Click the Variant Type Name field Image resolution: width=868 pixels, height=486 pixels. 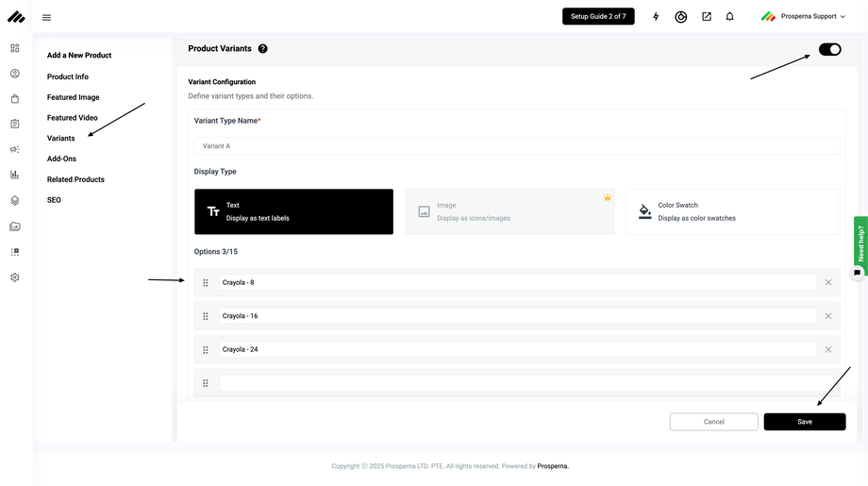tap(516, 146)
